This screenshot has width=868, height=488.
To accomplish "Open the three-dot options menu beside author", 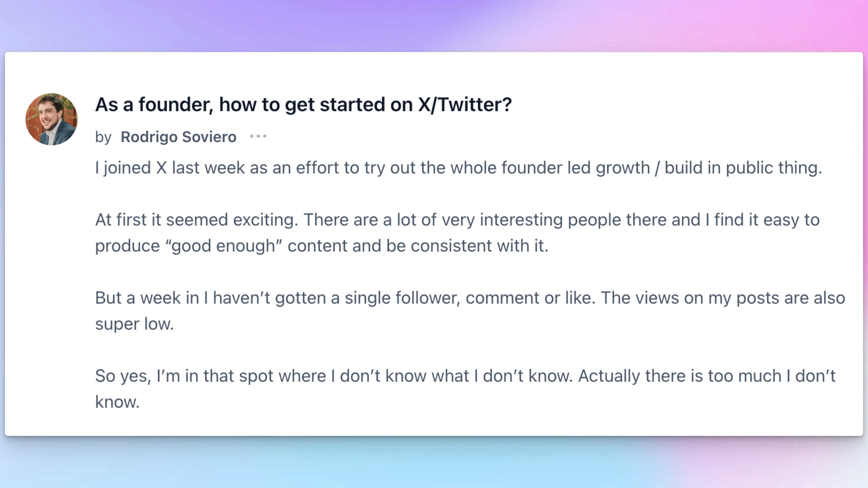I will [258, 136].
